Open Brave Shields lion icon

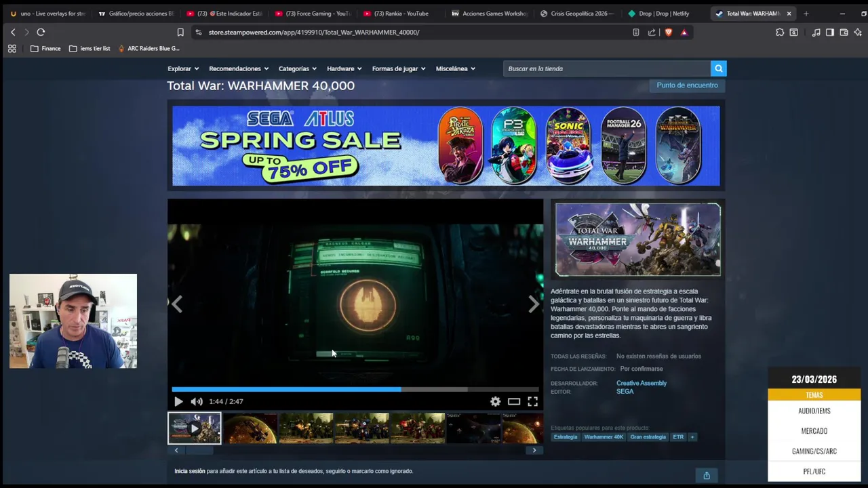(x=669, y=32)
